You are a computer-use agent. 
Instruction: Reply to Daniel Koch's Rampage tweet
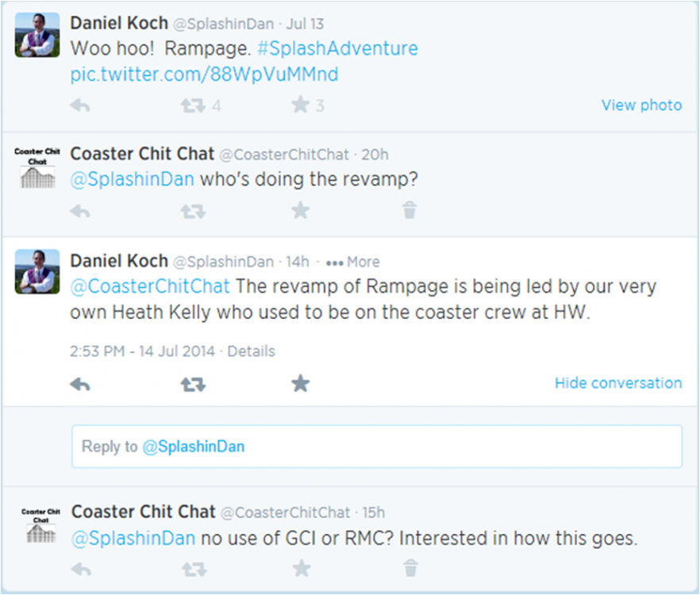[x=80, y=106]
